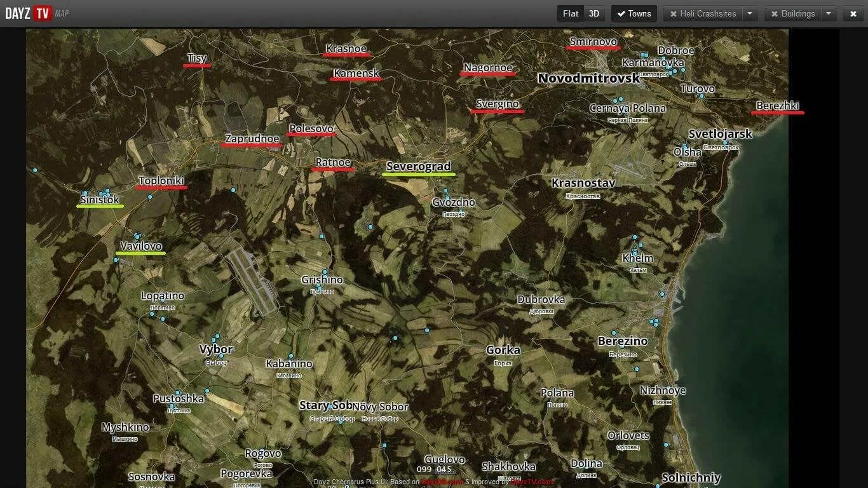Click the Solnichniy label

[691, 477]
